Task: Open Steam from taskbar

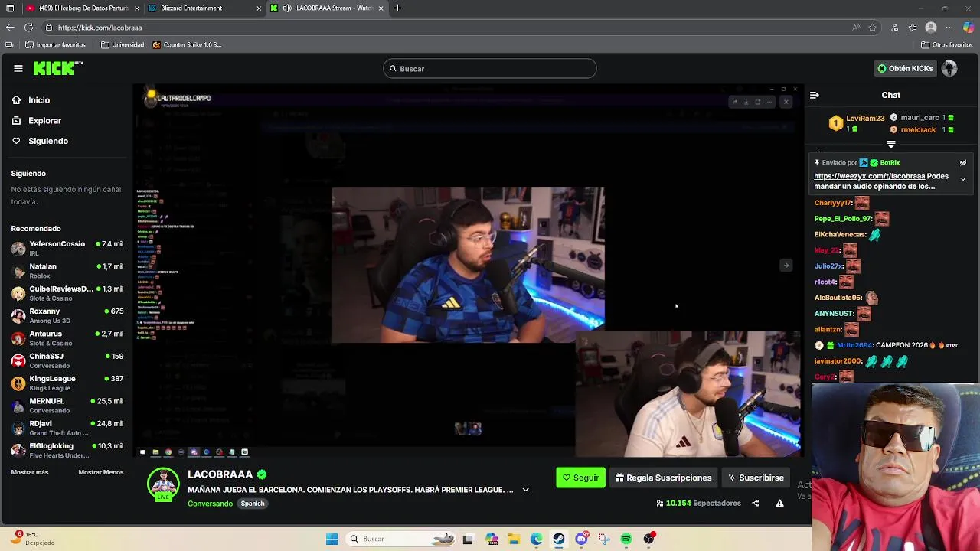Action: coord(559,539)
